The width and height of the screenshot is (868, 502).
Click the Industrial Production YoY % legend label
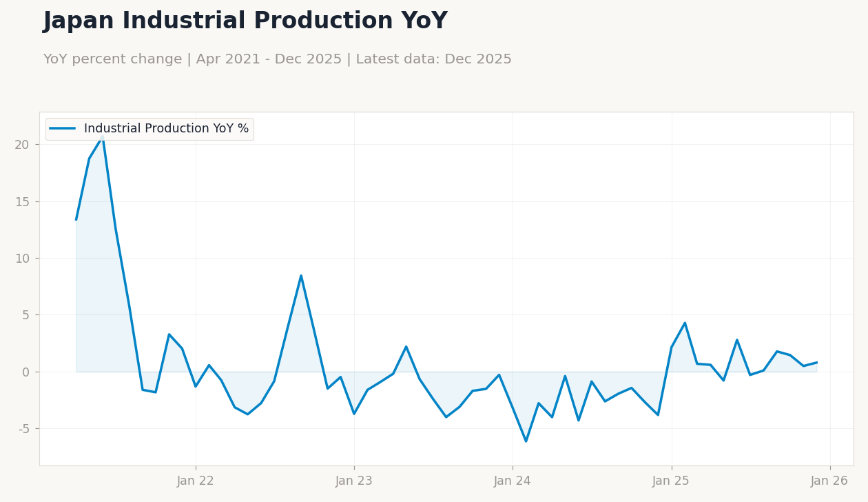point(166,129)
